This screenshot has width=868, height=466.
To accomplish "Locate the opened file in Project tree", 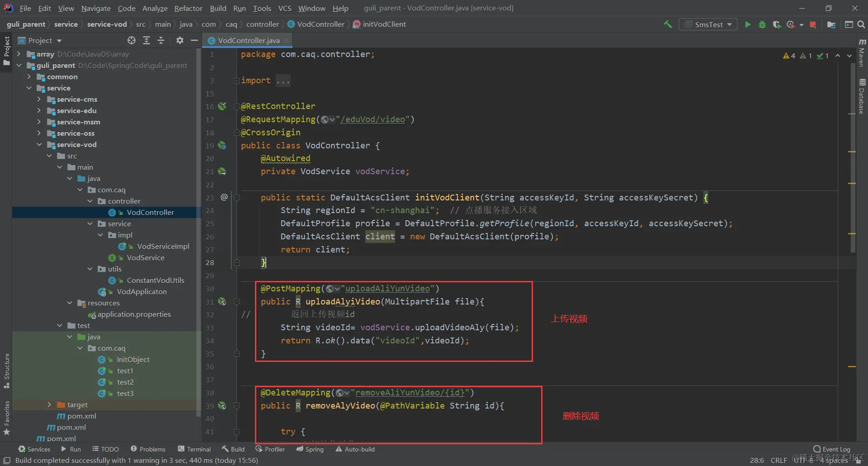I will pos(132,40).
